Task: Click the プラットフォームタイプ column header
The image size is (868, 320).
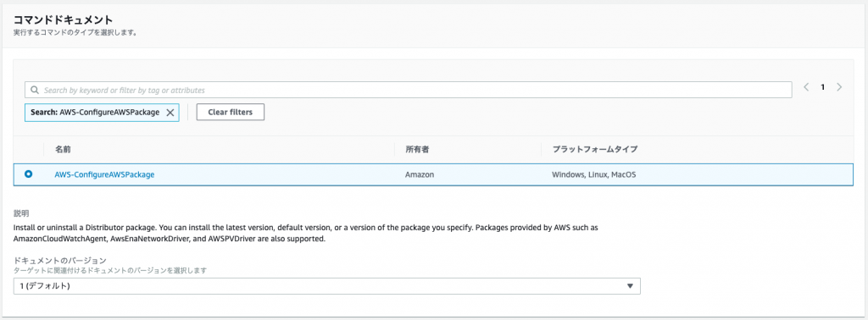Action: point(595,149)
